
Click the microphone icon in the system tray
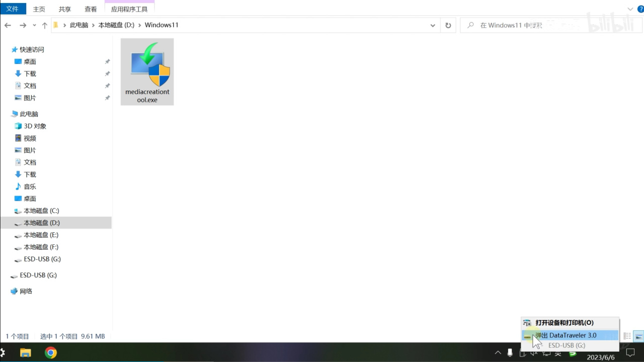click(510, 352)
